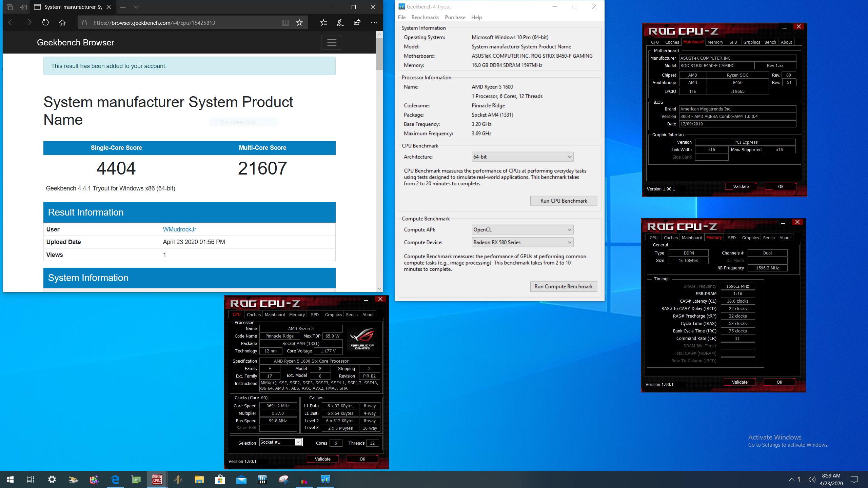Click Validate in the CPU-Z memory window

pos(739,382)
